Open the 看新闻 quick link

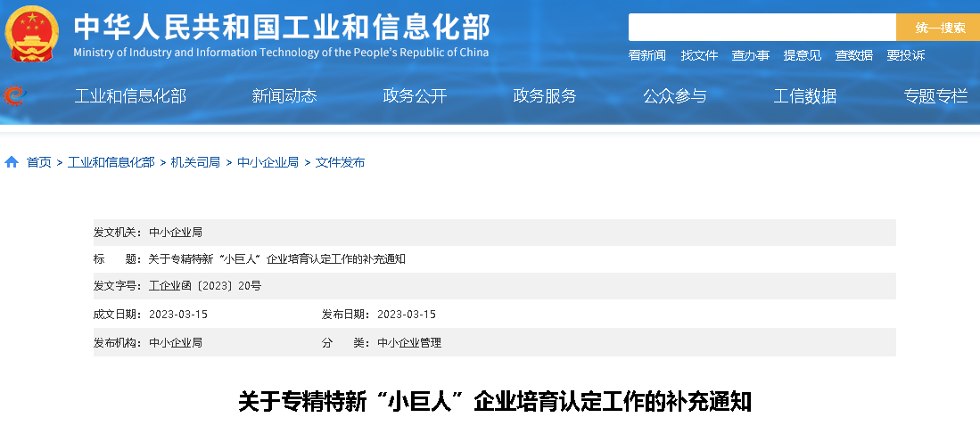[x=646, y=55]
